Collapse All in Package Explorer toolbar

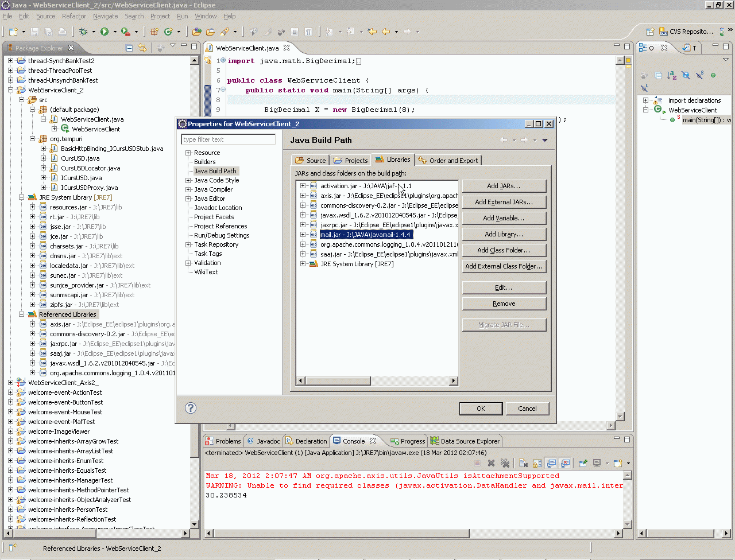(129, 48)
